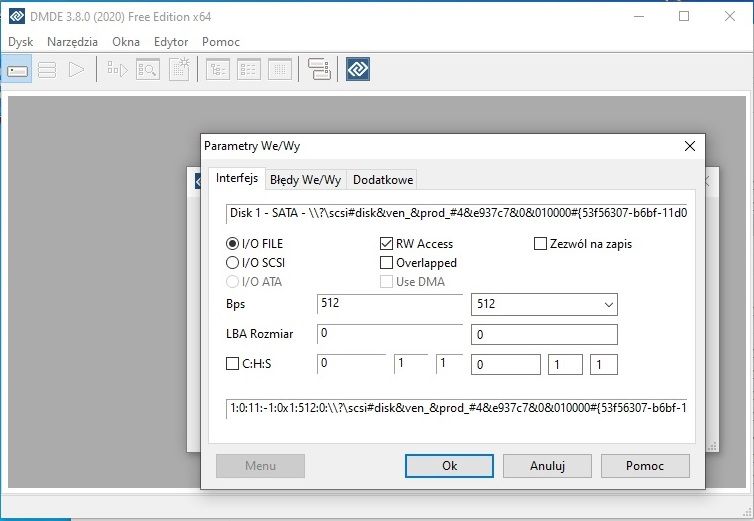Switch to the Dodatkowe tab
Image resolution: width=754 pixels, height=521 pixels.
(x=383, y=180)
